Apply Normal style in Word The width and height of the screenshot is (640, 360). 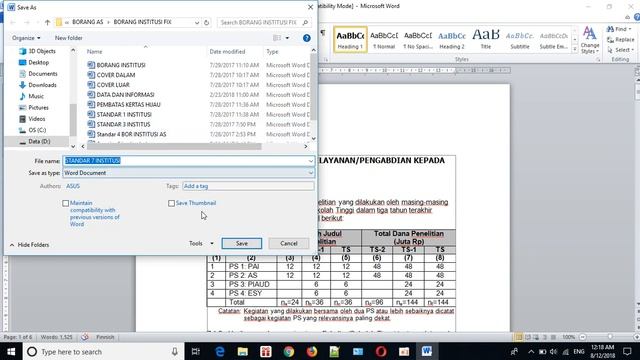pos(384,40)
